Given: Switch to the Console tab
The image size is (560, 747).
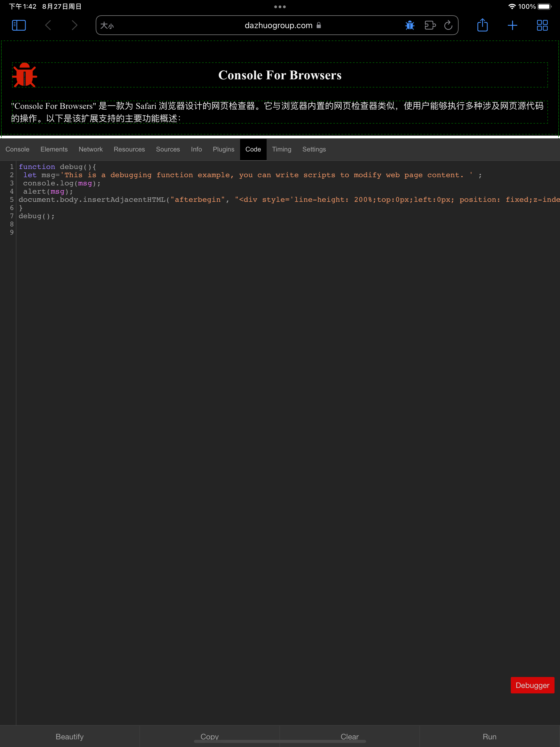Looking at the screenshot, I should (17, 149).
